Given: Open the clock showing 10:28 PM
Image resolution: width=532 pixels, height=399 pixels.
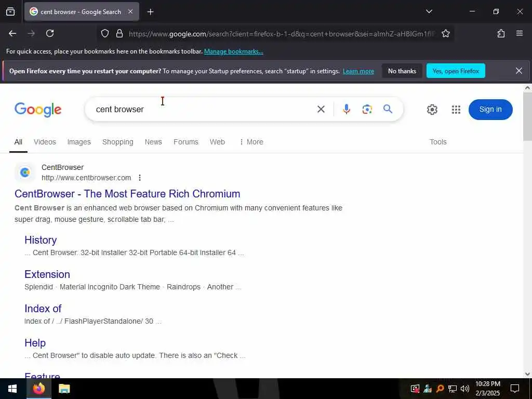Looking at the screenshot, I should tap(487, 389).
